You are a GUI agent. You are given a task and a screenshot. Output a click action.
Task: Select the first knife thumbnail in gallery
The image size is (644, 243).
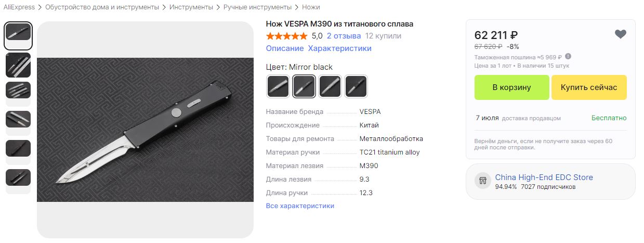[18, 35]
